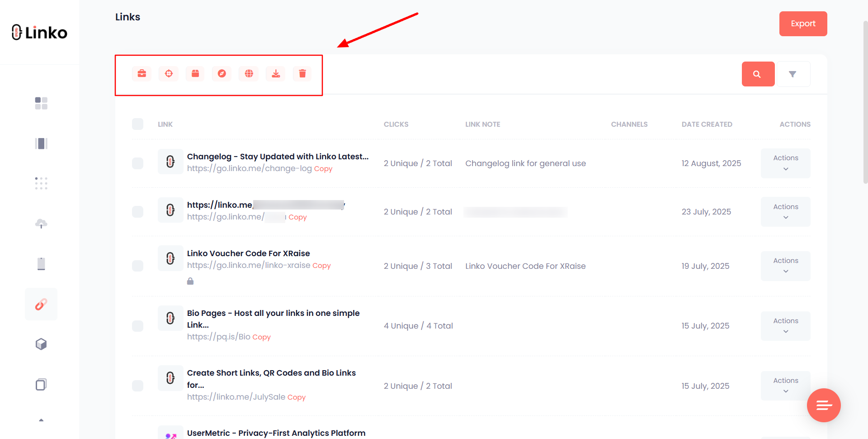Screen dimensions: 868x439
Task: Select the checkbox for Linko Voucher Code link
Action: (x=137, y=266)
